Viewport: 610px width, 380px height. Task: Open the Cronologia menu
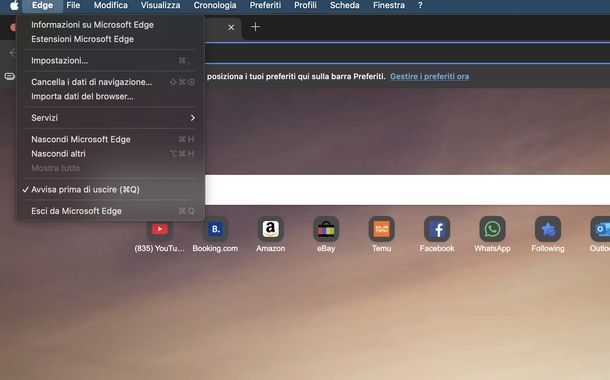(x=215, y=5)
